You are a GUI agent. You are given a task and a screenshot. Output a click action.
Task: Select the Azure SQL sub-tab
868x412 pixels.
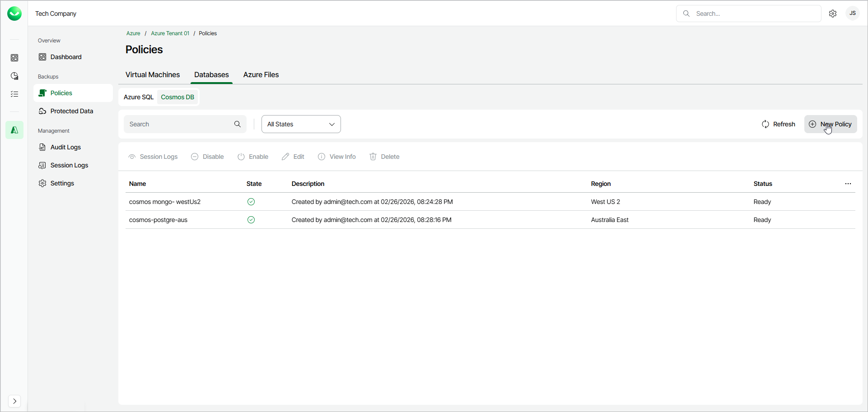click(139, 97)
